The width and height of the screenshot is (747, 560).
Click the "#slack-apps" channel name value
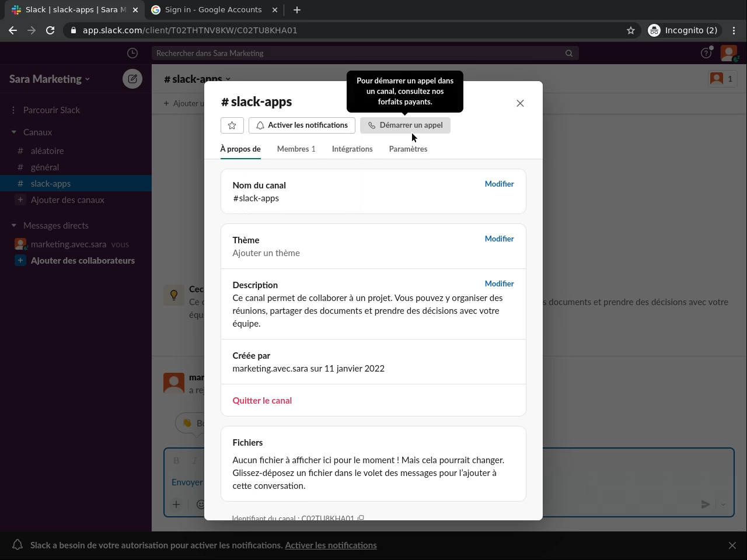tap(256, 198)
